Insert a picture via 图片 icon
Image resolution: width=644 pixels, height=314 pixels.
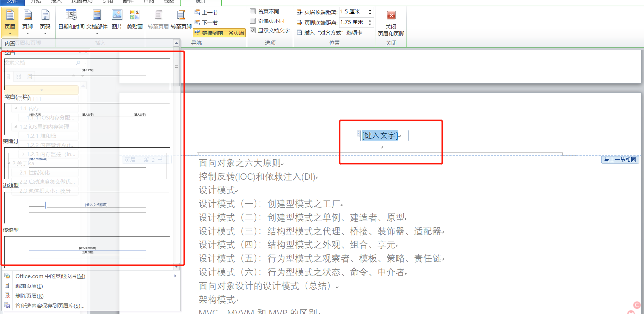click(x=117, y=19)
